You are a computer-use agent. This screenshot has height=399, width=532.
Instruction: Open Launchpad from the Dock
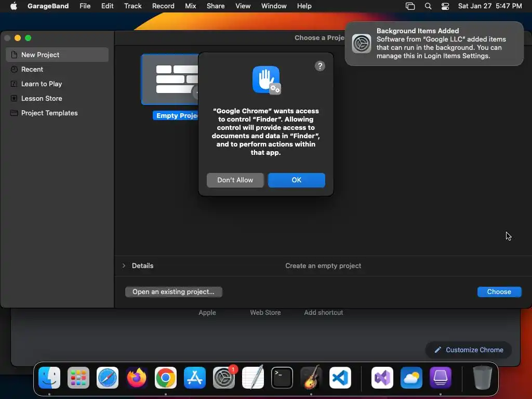78,378
